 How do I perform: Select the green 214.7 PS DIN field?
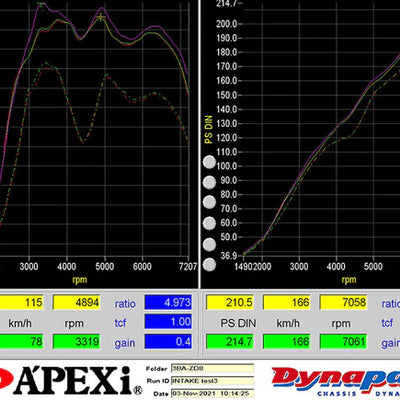tap(230, 341)
